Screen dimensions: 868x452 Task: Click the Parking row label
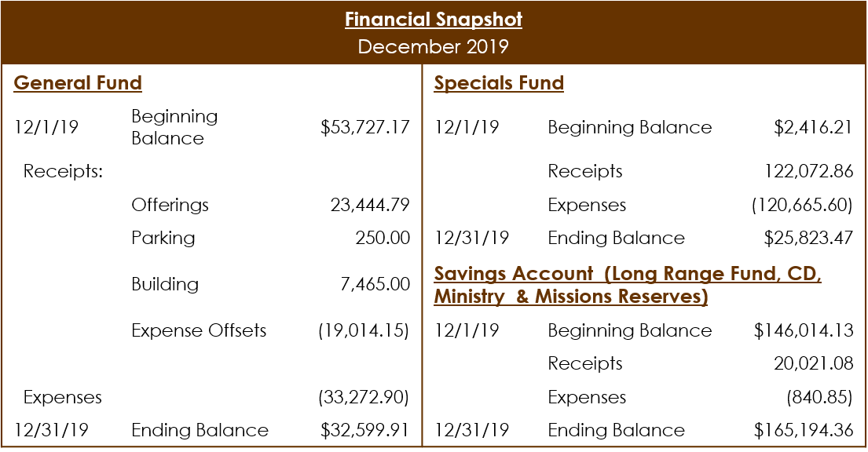pos(163,239)
